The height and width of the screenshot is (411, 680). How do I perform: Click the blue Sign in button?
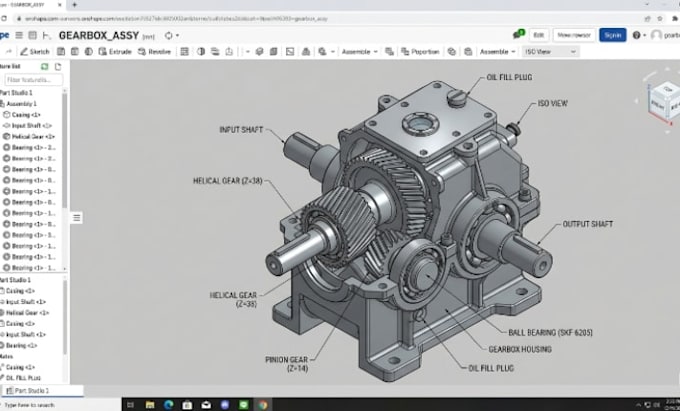pyautogui.click(x=612, y=35)
